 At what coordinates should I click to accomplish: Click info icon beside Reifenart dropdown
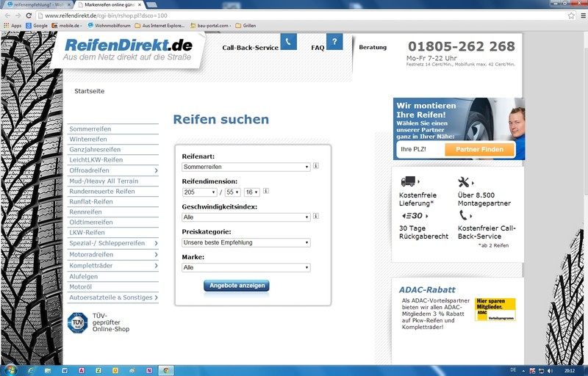(316, 166)
